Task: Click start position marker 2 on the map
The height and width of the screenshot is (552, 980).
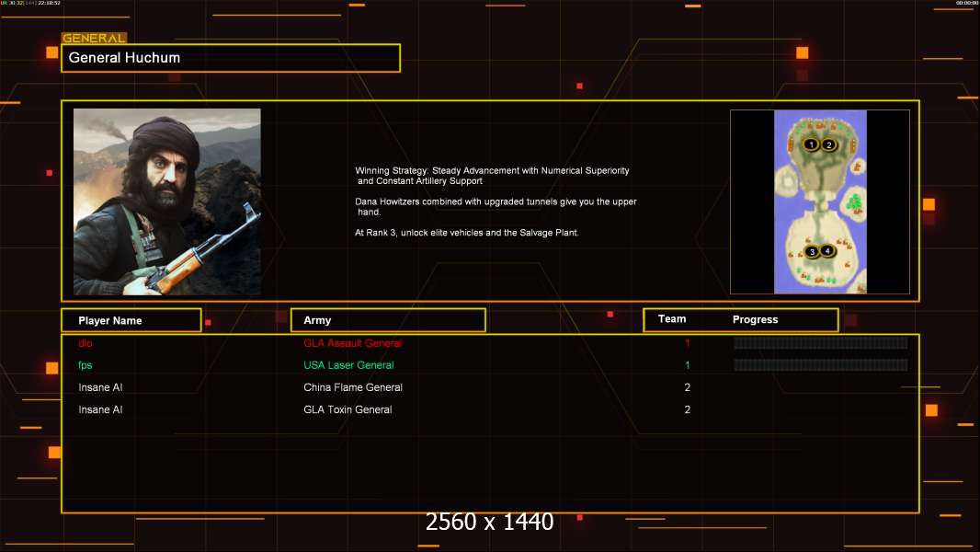Action: (828, 145)
